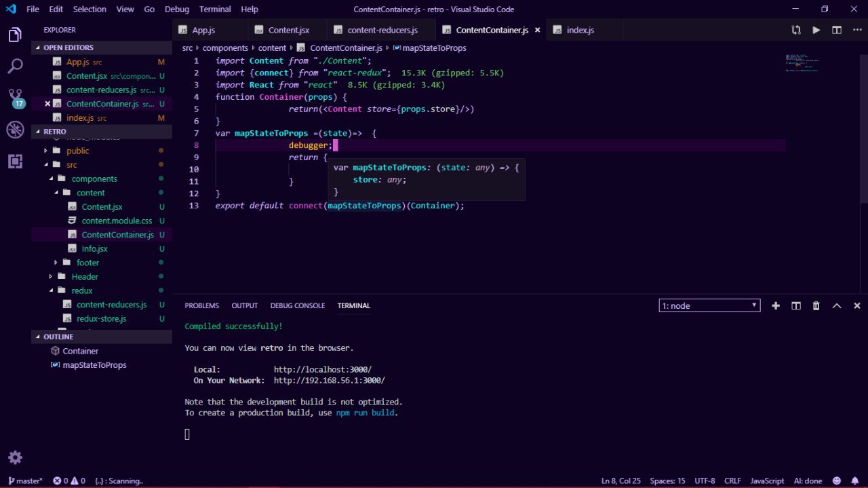Close the ContentContainer.js editor tab
Viewport: 868px width, 488px height.
point(538,31)
